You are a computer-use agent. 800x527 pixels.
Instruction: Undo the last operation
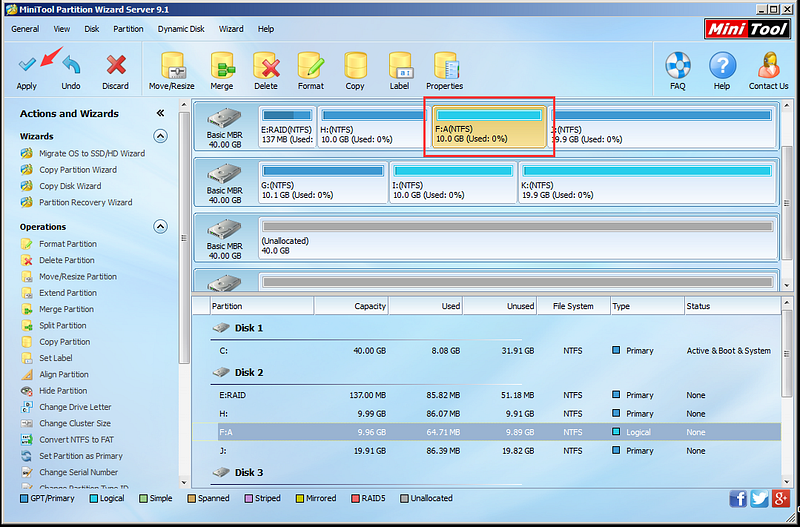[x=71, y=71]
